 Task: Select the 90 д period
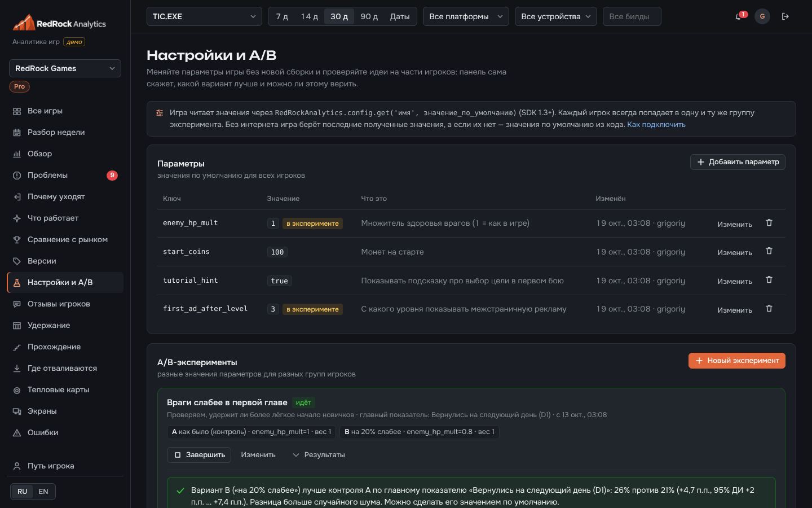(x=369, y=16)
